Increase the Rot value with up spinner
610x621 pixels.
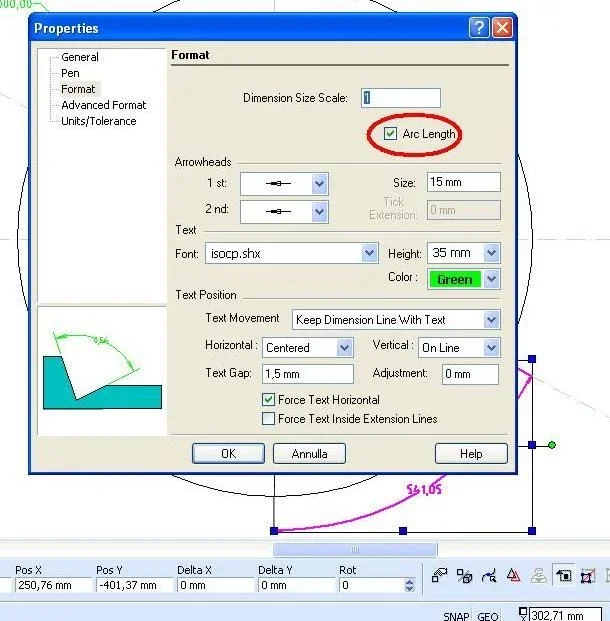pos(409,581)
